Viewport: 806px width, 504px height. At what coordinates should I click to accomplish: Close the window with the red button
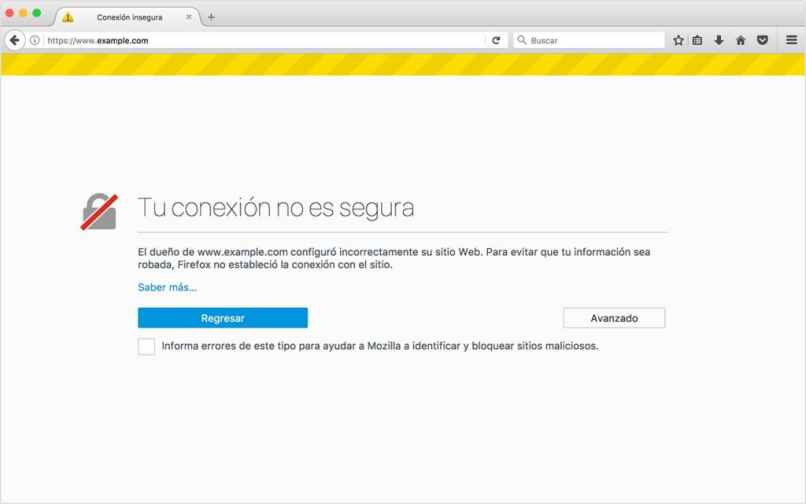click(10, 13)
